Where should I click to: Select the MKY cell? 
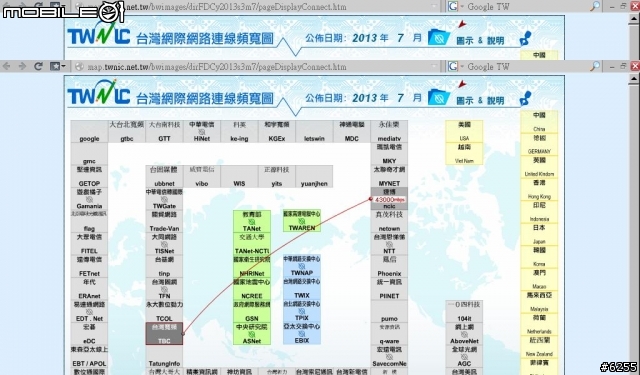pyautogui.click(x=389, y=154)
